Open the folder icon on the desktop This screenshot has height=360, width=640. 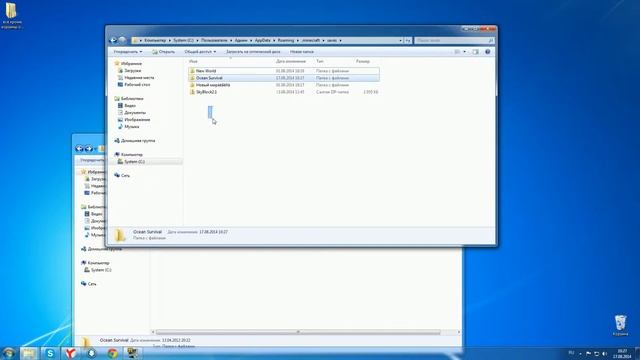[11, 11]
